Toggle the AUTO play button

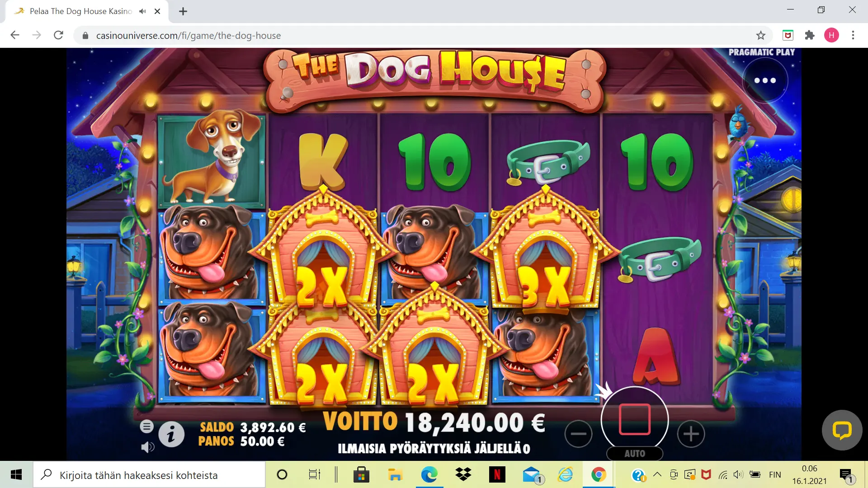click(x=635, y=454)
